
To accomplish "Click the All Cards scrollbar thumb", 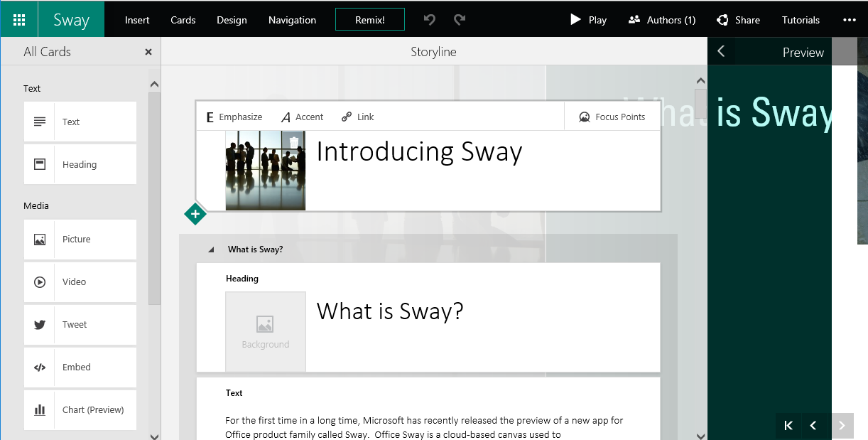I will [x=154, y=198].
